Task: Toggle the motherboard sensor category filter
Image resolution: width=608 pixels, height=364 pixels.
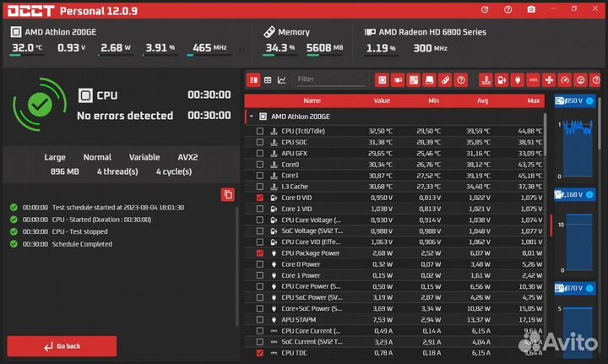Action: coord(414,80)
